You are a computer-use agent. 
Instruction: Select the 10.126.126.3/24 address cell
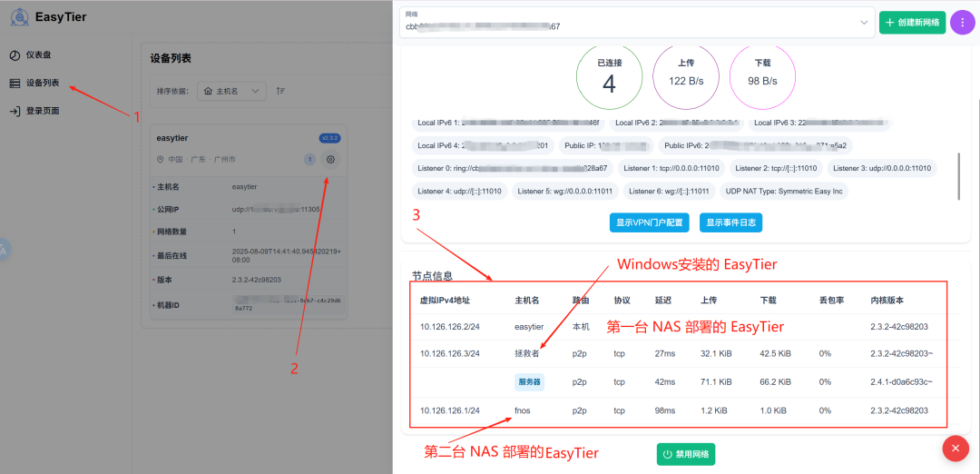pos(450,354)
